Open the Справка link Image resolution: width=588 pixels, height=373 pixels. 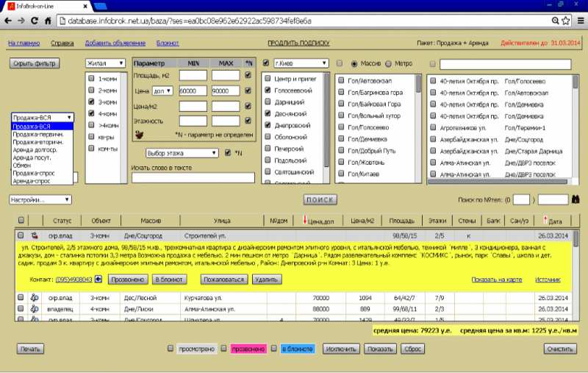(62, 43)
